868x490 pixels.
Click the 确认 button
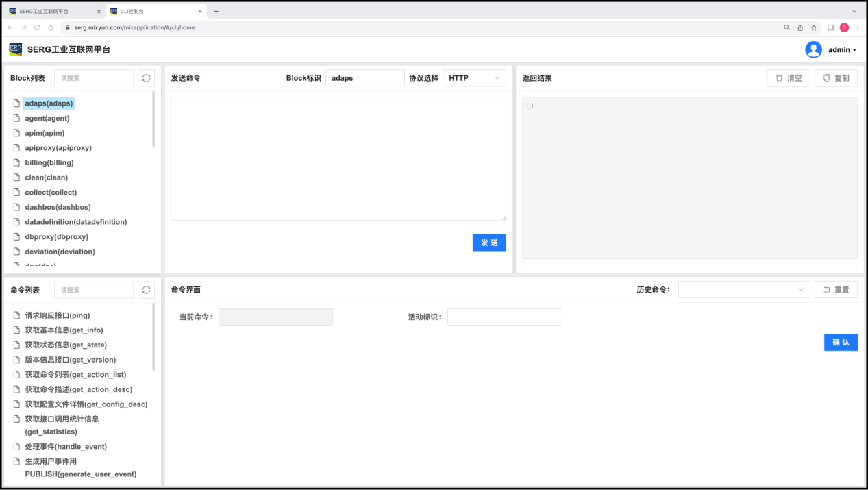click(840, 342)
